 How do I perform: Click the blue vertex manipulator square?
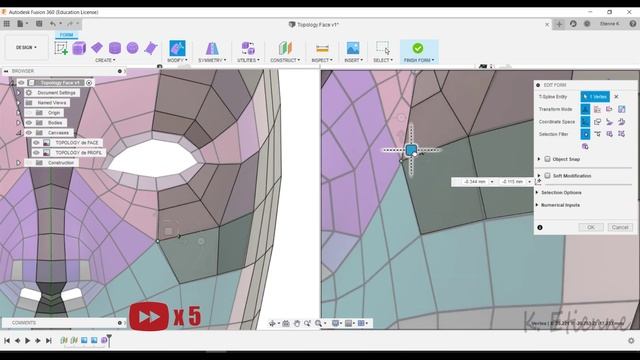coord(411,150)
